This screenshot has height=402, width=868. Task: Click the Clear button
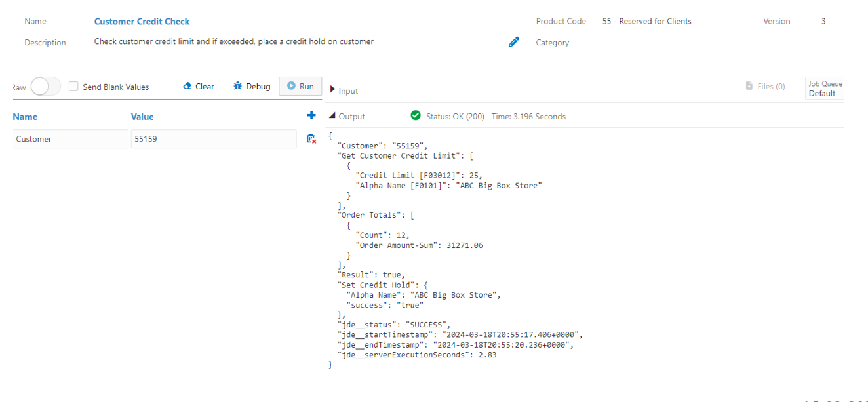point(198,86)
